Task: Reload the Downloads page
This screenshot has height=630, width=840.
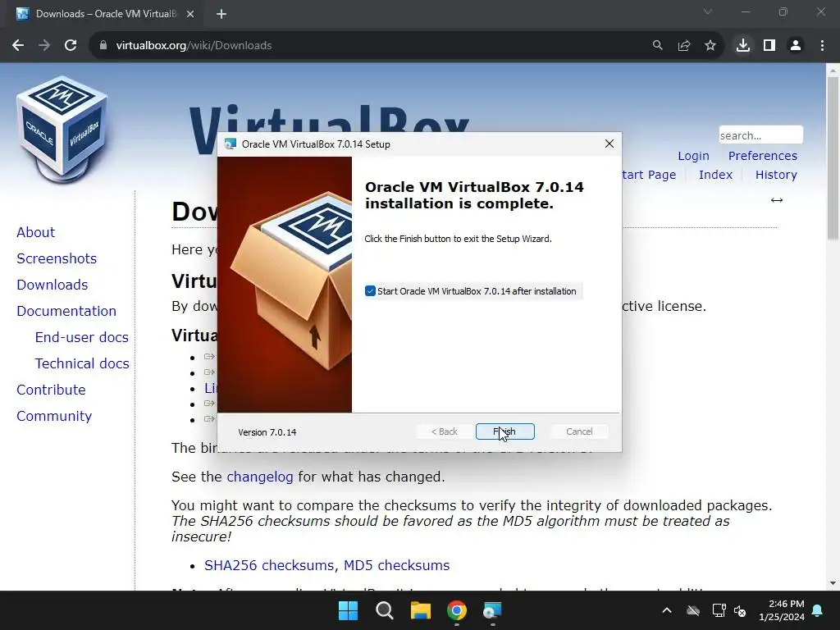Action: 71,46
